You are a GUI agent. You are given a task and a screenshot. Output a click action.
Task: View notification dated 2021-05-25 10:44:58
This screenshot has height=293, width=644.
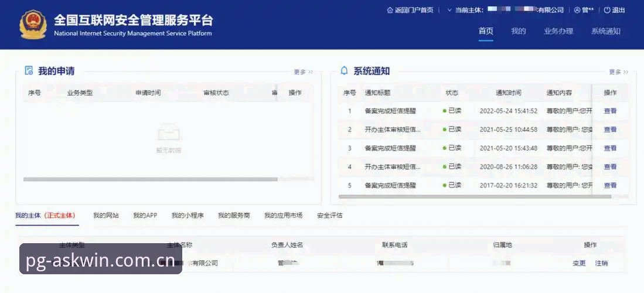pos(610,130)
